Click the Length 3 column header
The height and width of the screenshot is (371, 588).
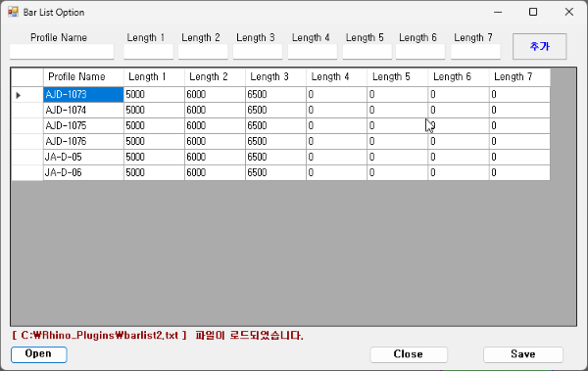click(275, 77)
